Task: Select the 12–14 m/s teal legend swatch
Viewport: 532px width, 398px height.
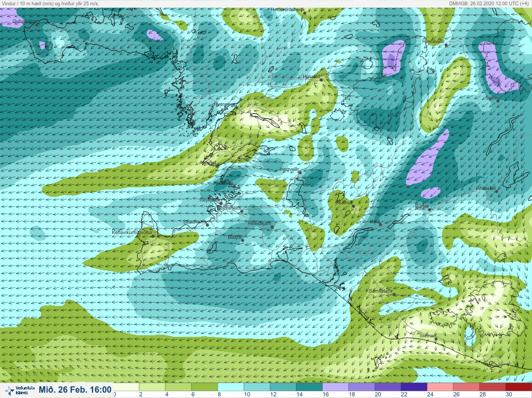Action: (x=282, y=387)
